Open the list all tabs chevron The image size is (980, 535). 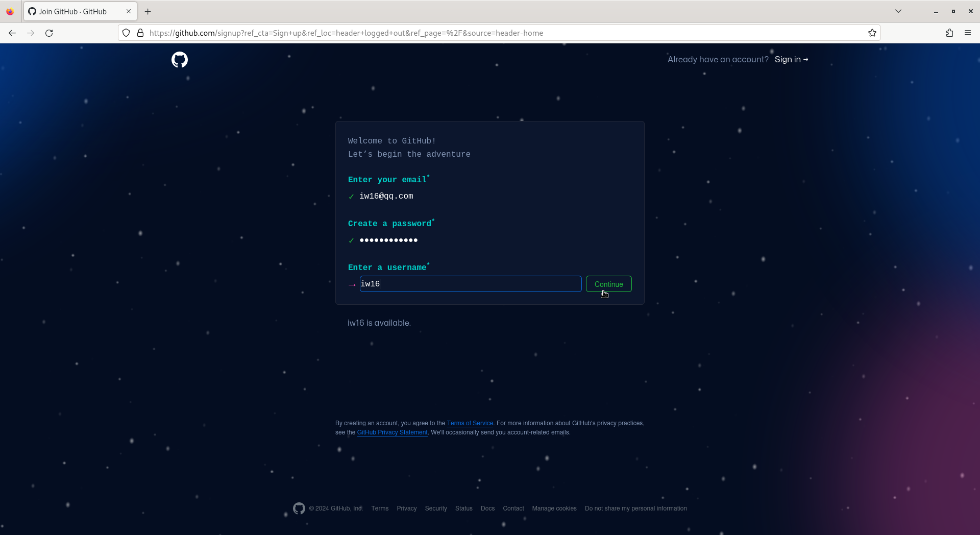pos(898,11)
